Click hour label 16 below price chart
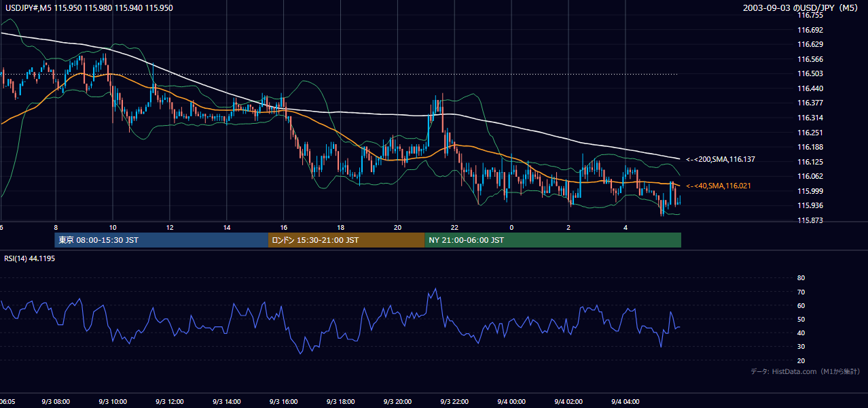The height and width of the screenshot is (408, 868). click(x=284, y=227)
